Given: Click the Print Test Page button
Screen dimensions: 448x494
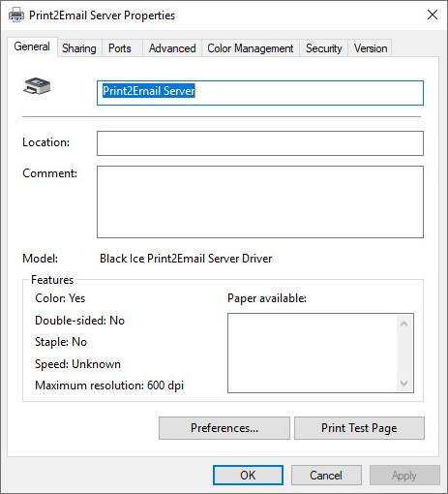Looking at the screenshot, I should pyautogui.click(x=359, y=428).
